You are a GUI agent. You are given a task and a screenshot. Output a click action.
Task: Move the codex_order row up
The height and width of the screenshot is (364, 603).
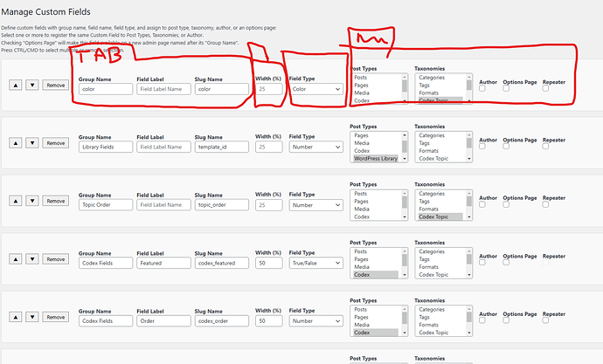(16, 317)
